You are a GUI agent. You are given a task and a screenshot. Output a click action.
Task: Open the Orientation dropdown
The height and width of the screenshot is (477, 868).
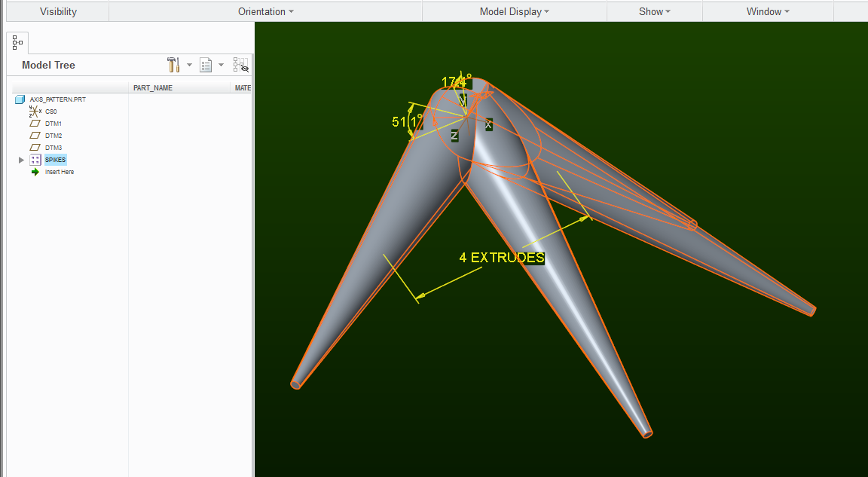pyautogui.click(x=265, y=11)
